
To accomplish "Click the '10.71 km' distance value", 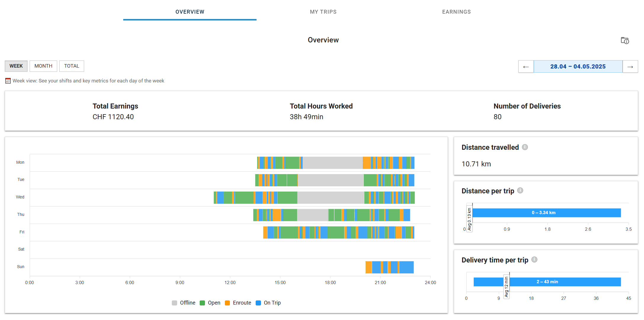I will (476, 164).
